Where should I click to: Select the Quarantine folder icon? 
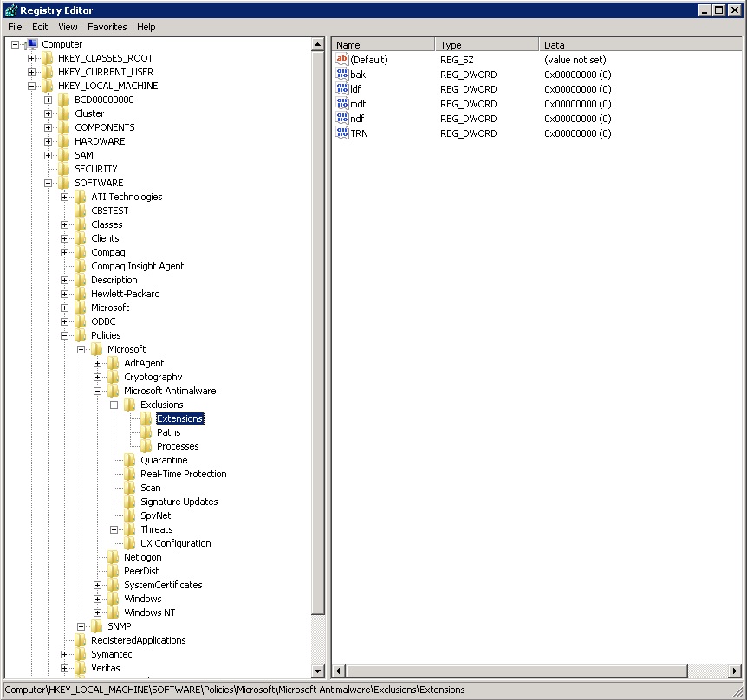[x=130, y=460]
